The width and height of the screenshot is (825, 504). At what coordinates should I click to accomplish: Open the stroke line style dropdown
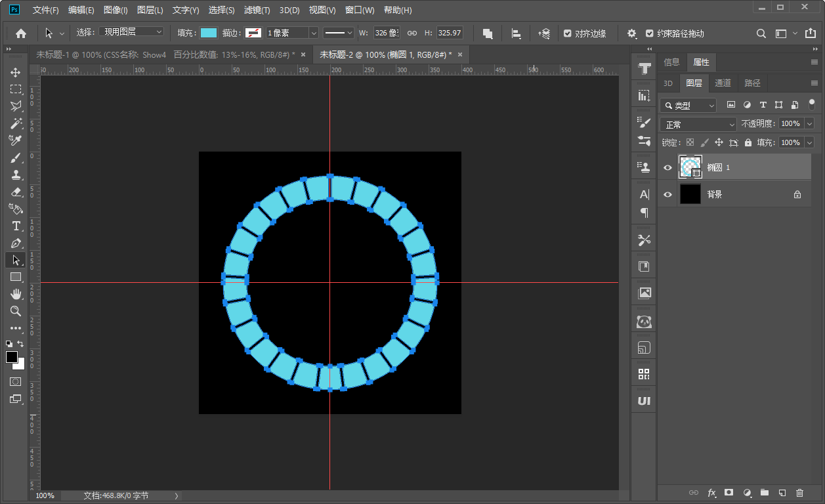point(339,33)
